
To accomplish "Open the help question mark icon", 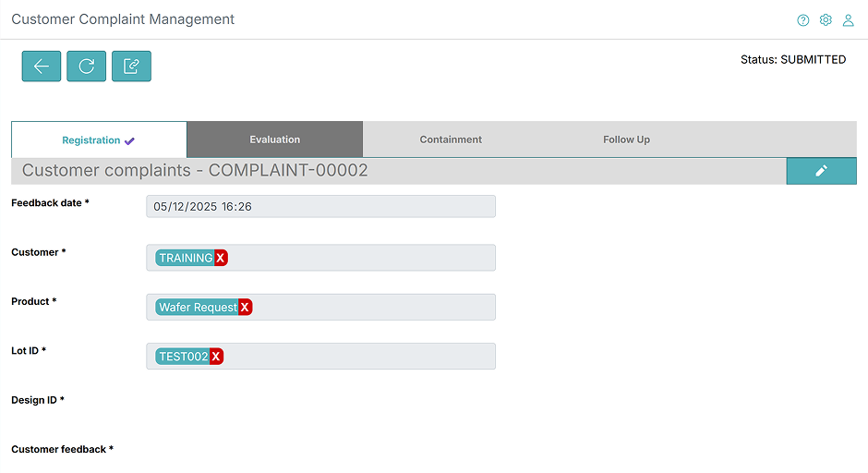I will [802, 20].
